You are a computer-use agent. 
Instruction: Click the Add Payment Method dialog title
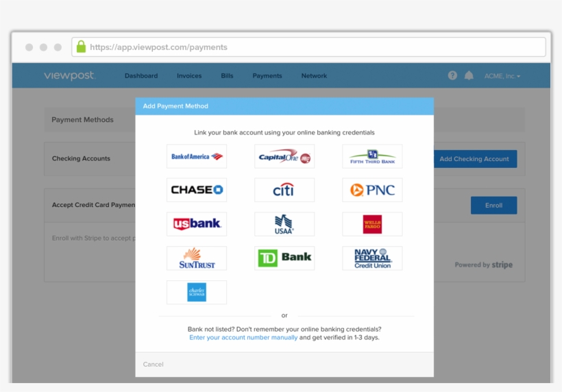tap(175, 106)
